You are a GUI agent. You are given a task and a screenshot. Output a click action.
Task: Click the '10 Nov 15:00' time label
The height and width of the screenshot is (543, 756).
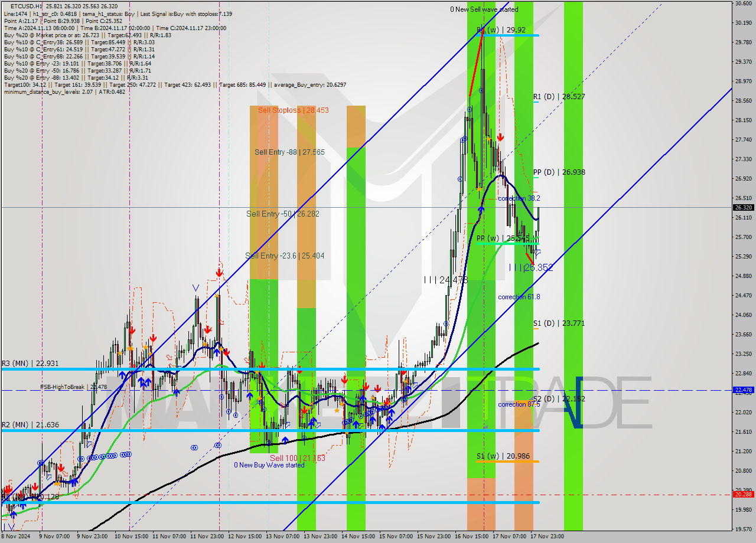(132, 537)
